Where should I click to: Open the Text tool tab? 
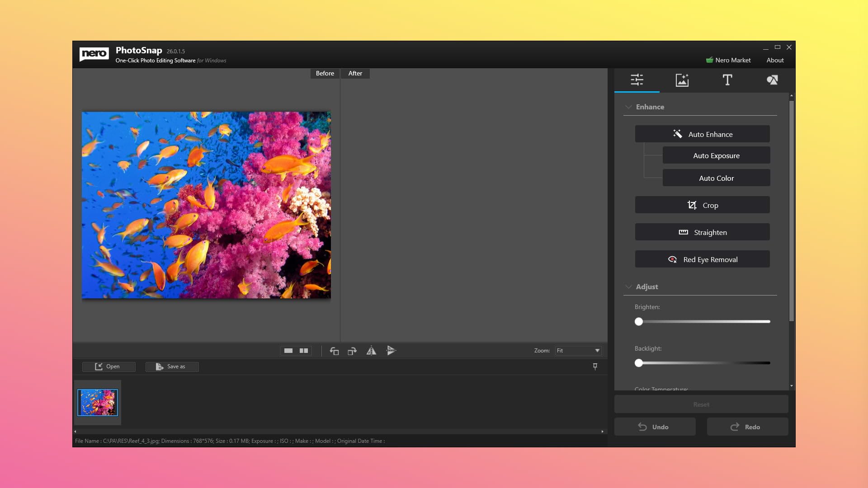coord(727,80)
